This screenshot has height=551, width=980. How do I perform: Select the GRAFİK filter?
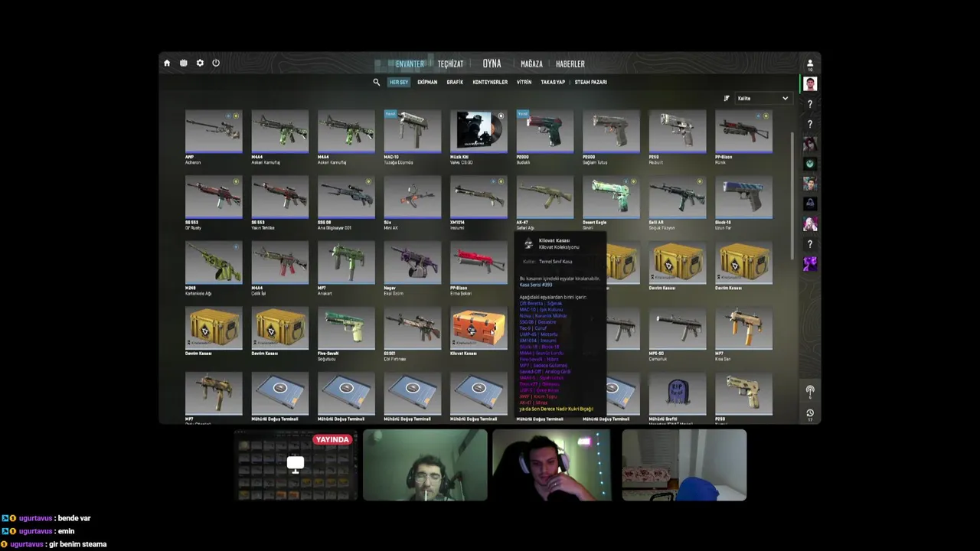(x=455, y=82)
